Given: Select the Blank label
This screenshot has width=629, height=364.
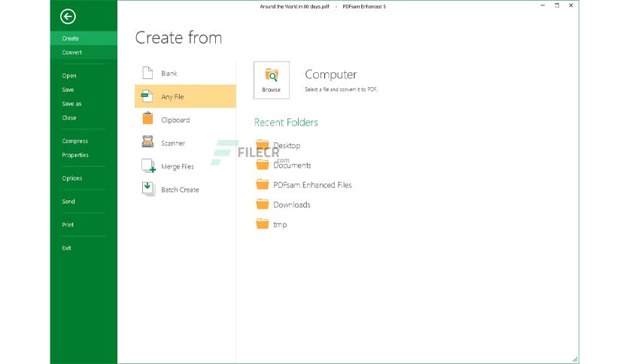Looking at the screenshot, I should point(169,74).
